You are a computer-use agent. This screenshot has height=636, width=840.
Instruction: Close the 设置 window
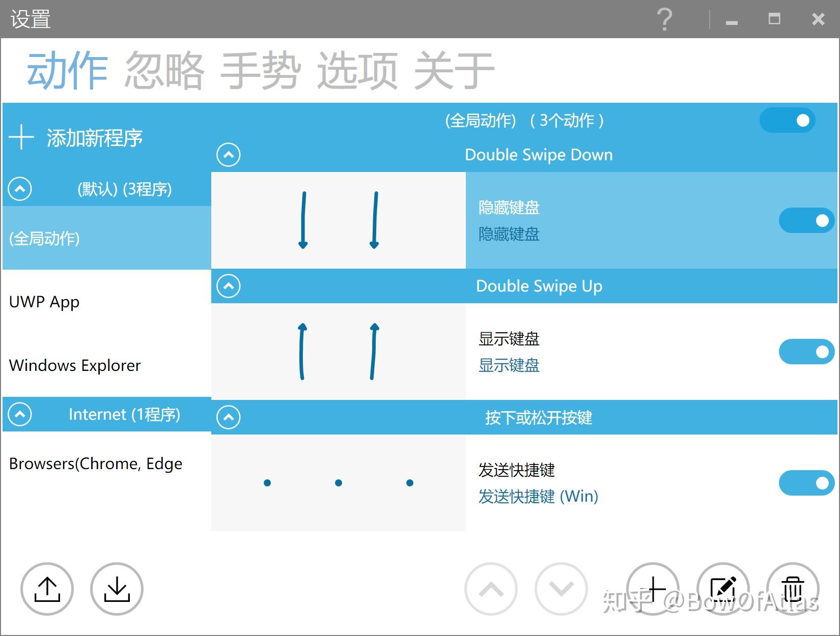click(x=818, y=19)
